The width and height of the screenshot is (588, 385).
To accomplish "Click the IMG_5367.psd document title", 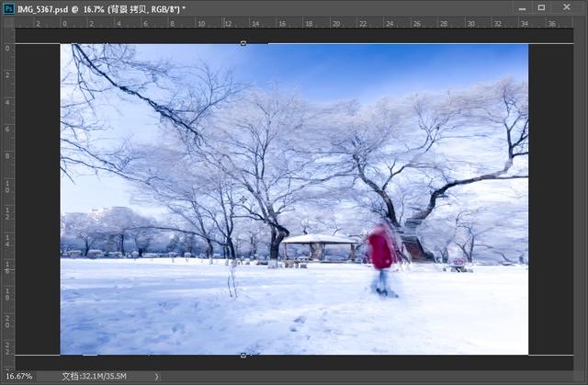I will tap(101, 9).
